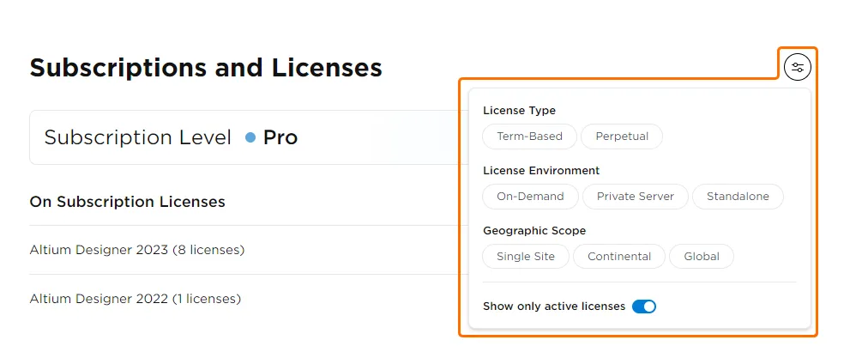Click the License Type section label
Screen dimensions: 868x346
click(x=519, y=111)
